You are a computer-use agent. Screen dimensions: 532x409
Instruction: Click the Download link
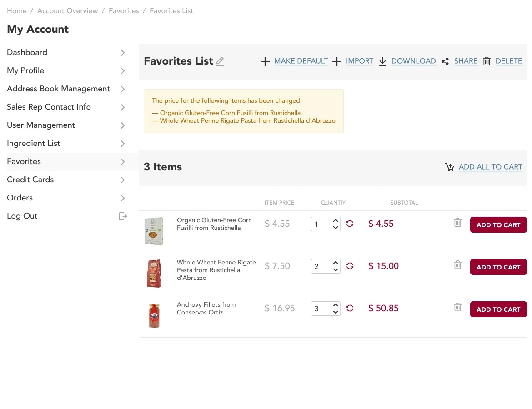pos(414,61)
